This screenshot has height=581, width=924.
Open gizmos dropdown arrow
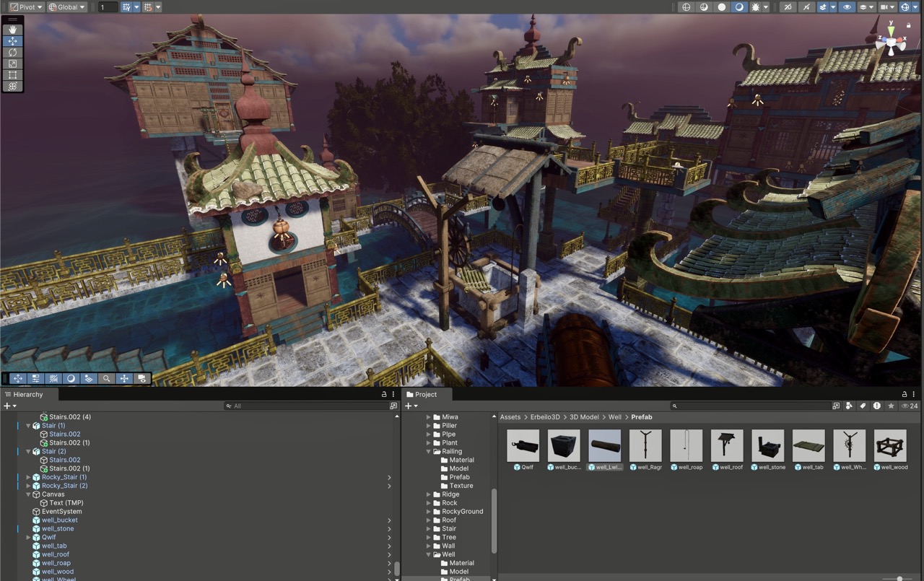pyautogui.click(x=915, y=7)
